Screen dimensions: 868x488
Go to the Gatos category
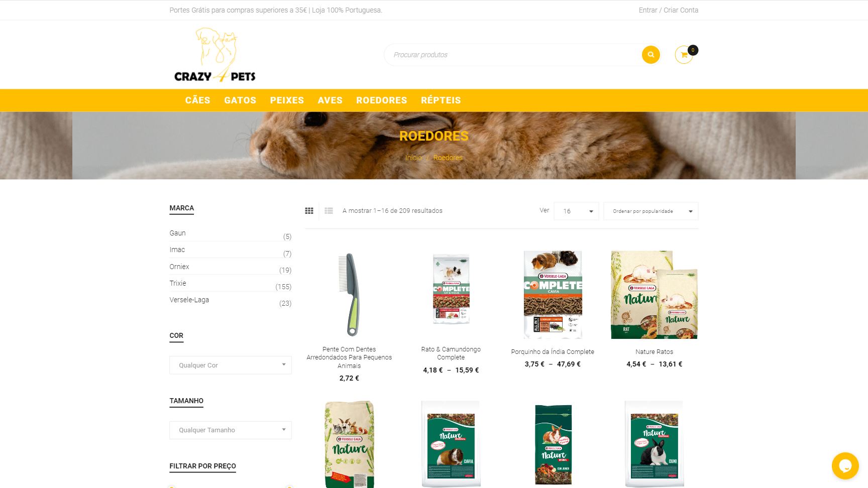(x=240, y=100)
